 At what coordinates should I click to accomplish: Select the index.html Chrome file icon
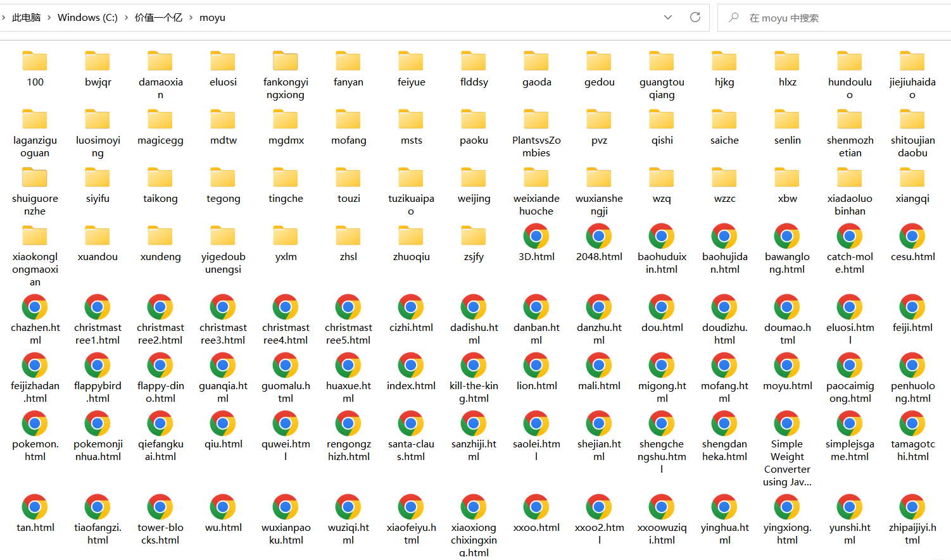pyautogui.click(x=411, y=365)
